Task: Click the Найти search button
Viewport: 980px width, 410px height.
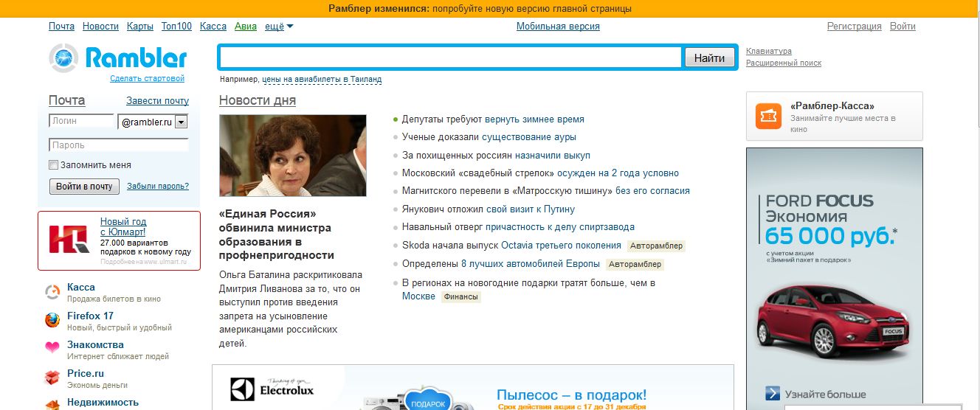Action: point(710,58)
